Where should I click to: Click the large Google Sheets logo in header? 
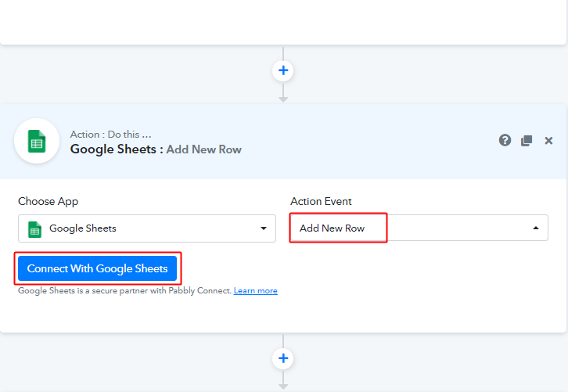tap(37, 141)
